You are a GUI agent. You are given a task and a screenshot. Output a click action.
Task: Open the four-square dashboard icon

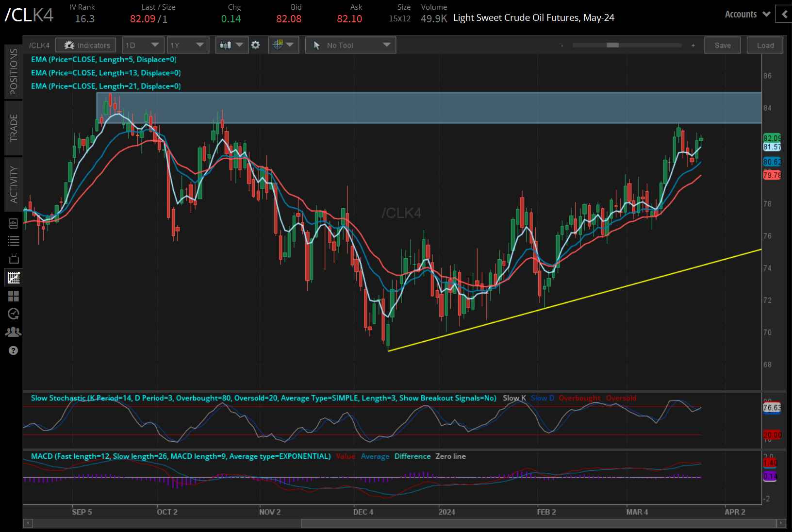(x=14, y=296)
